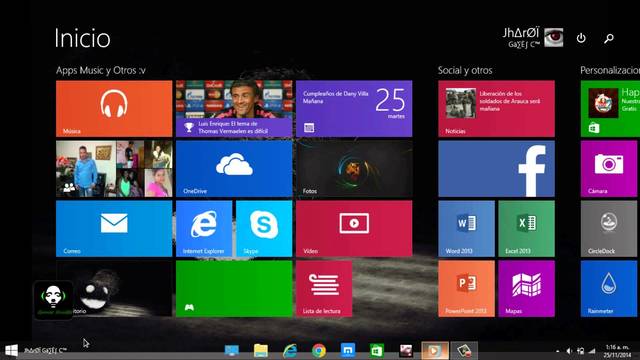Open the user account name and picture
The height and width of the screenshot is (360, 640).
tap(533, 38)
